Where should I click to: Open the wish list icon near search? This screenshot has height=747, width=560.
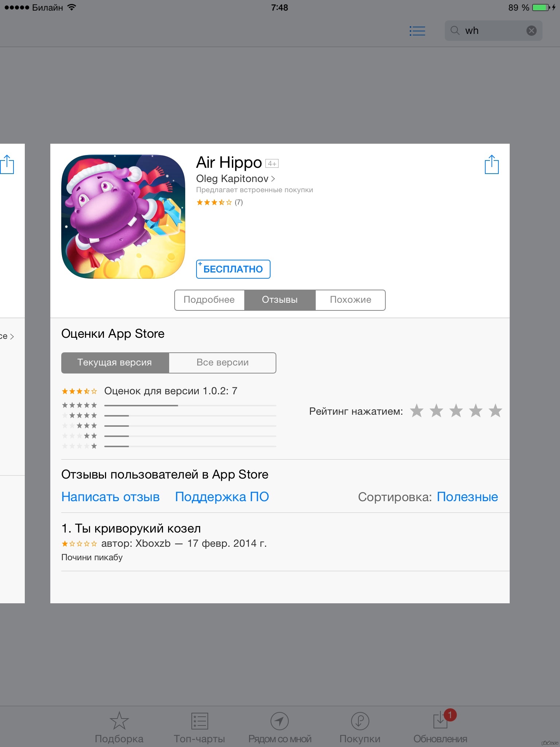click(417, 31)
